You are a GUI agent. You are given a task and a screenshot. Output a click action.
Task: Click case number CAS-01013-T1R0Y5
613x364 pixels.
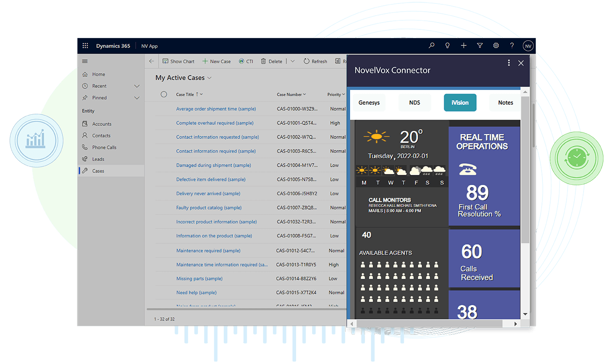pos(296,264)
